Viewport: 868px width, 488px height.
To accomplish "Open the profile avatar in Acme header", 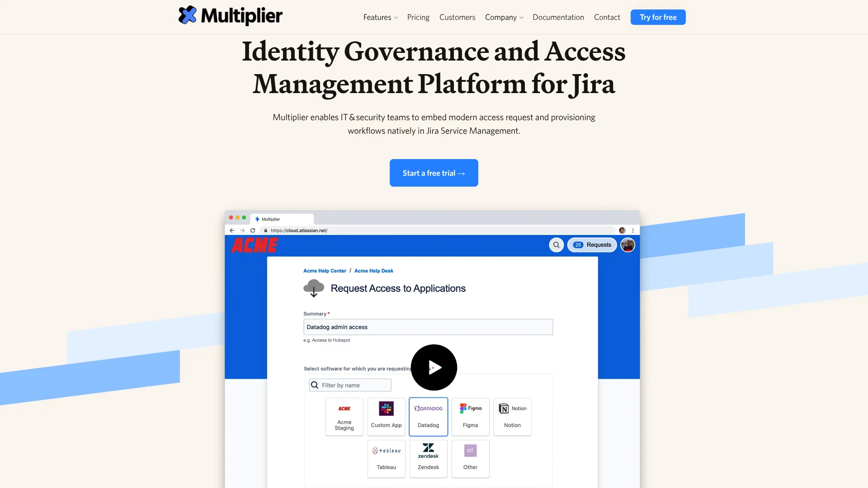I will pyautogui.click(x=627, y=245).
